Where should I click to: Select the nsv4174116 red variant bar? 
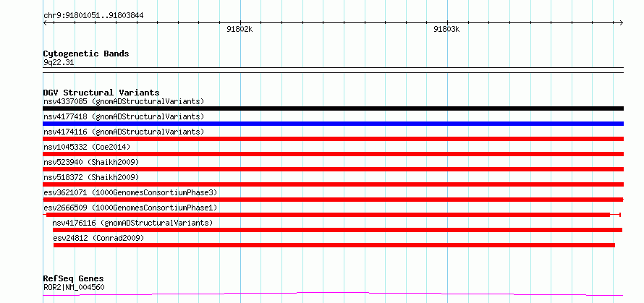tap(333, 139)
